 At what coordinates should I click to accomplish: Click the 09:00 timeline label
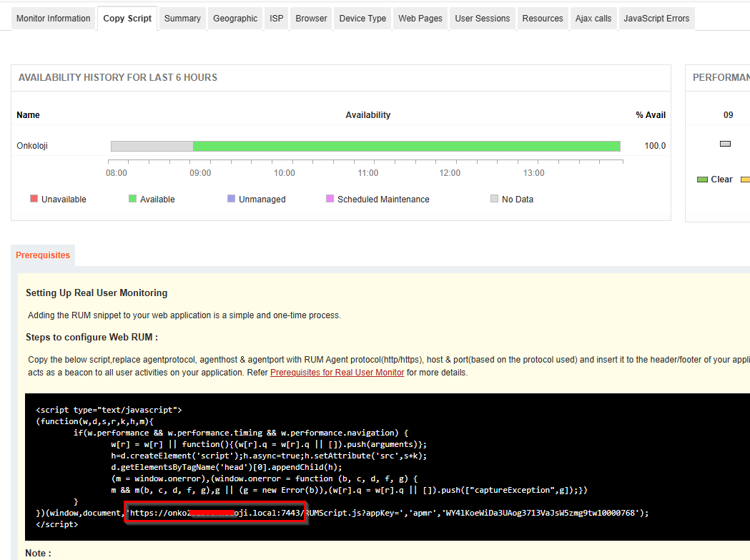(200, 173)
